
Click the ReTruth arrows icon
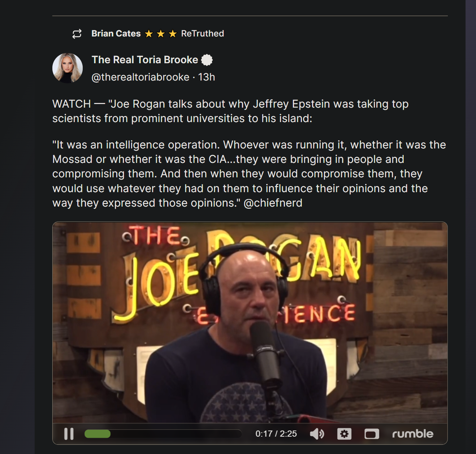pyautogui.click(x=77, y=34)
